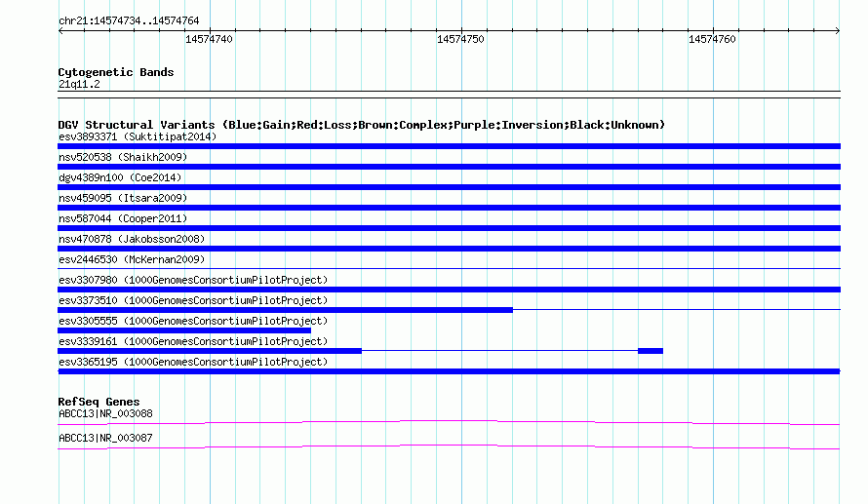Click the right arrow end of the ruler

tap(838, 30)
